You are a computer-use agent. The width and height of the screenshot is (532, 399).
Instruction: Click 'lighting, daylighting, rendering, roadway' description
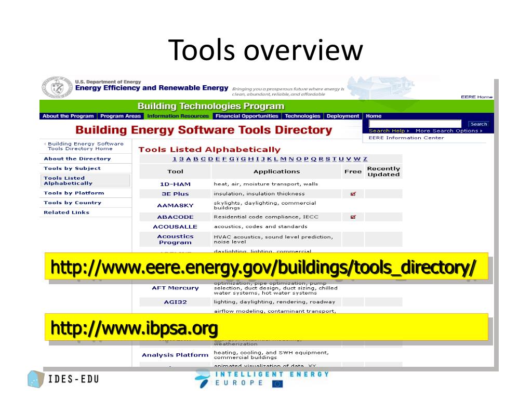274,302
